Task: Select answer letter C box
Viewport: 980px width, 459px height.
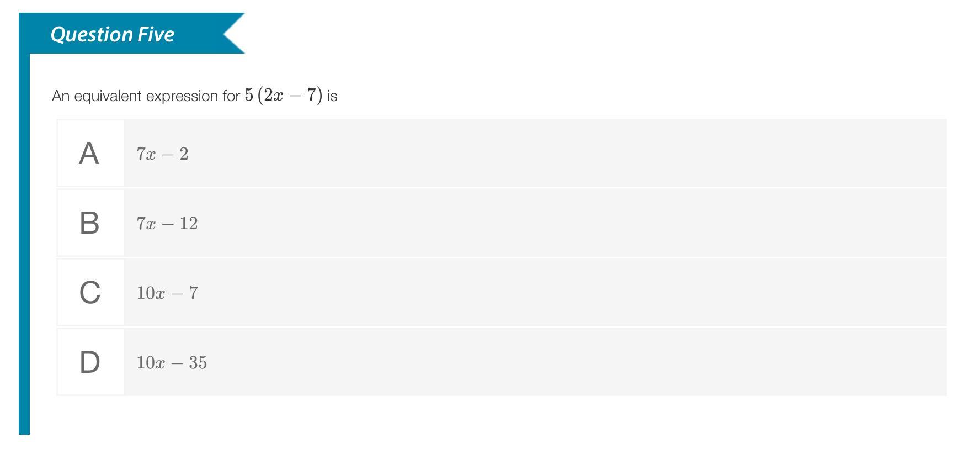Action: coord(90,292)
